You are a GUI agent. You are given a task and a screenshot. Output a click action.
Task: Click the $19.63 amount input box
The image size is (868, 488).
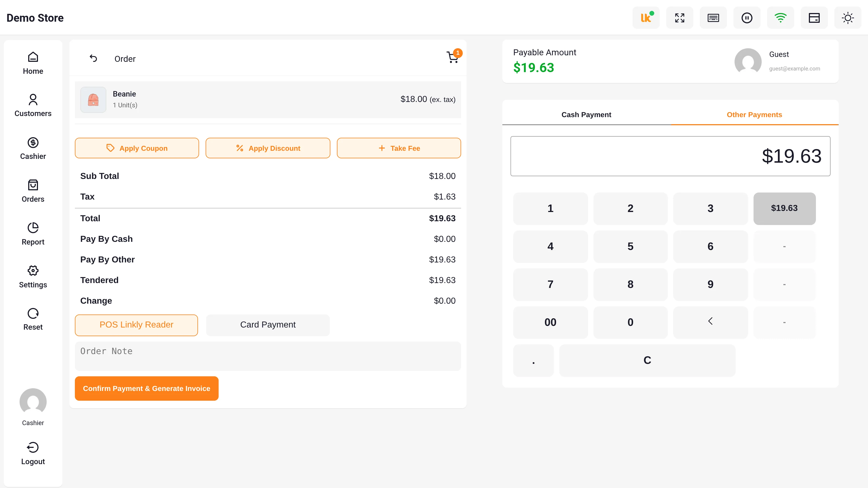(670, 156)
